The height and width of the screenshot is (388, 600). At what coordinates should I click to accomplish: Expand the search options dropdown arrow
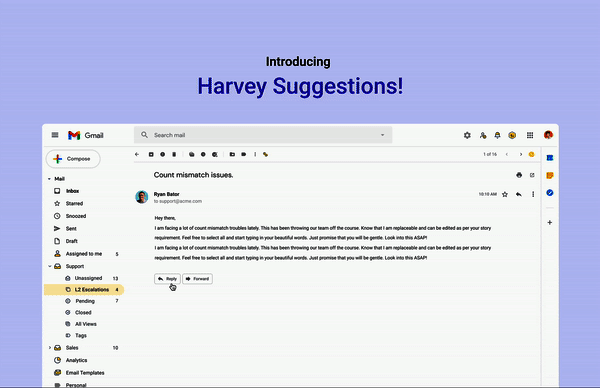382,135
